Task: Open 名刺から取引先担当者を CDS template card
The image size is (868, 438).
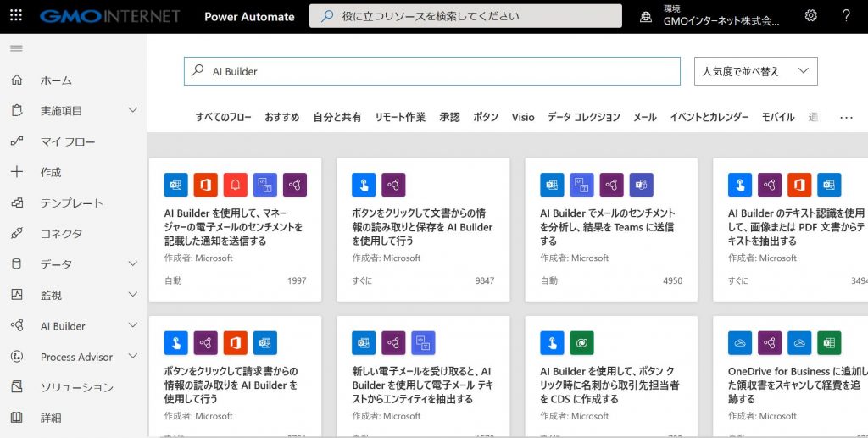Action: point(611,377)
